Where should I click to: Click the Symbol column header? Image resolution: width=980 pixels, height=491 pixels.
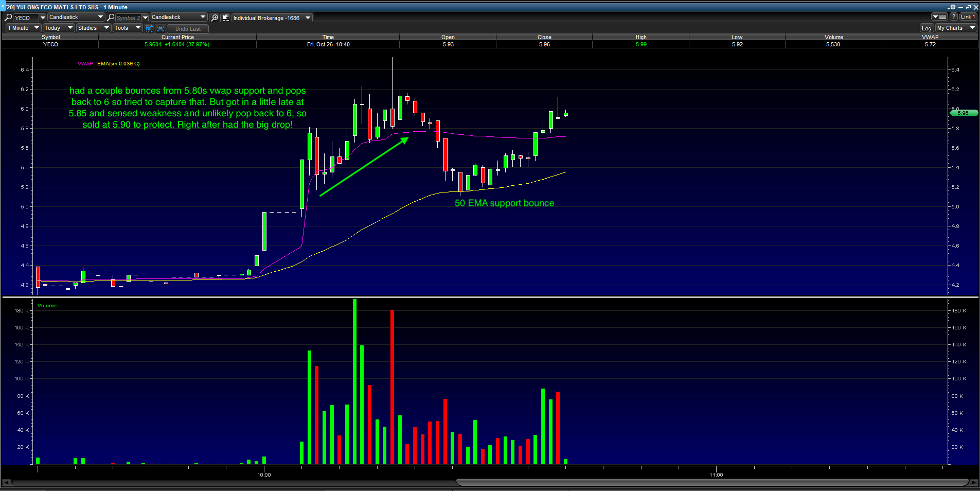click(x=50, y=37)
